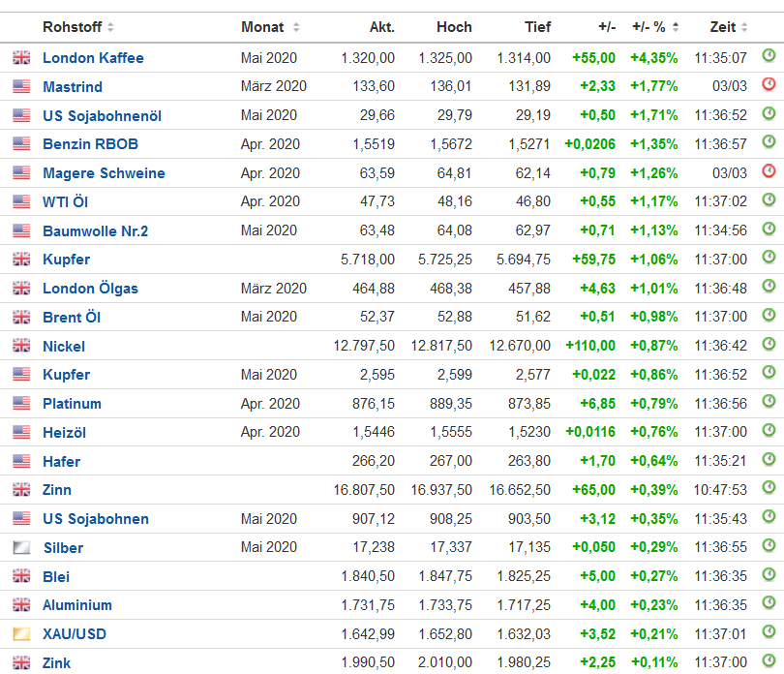Click the green clock icon for London Kaffee
This screenshot has width=784, height=674.
769,55
